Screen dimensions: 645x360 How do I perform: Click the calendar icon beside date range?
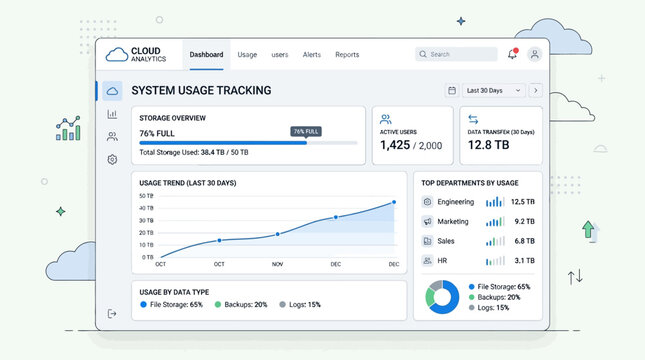452,91
